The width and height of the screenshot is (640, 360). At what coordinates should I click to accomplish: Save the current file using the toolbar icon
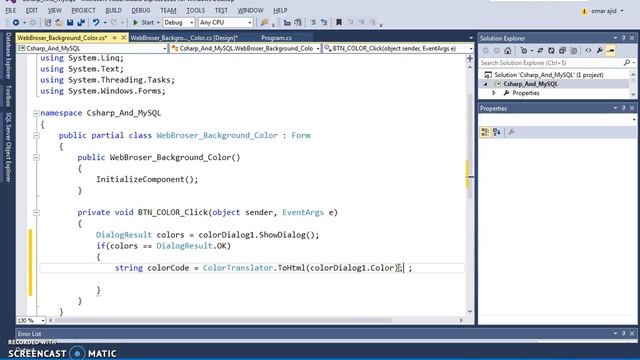click(70, 23)
